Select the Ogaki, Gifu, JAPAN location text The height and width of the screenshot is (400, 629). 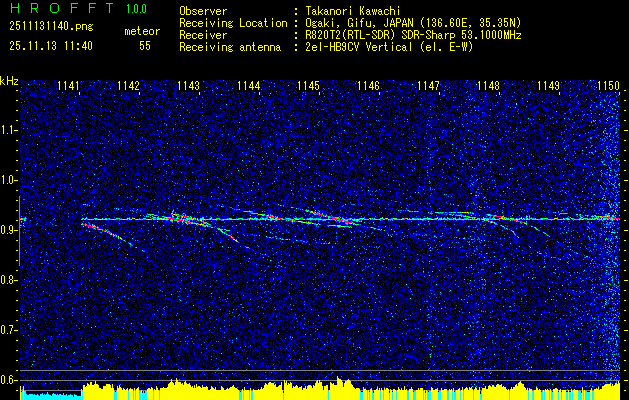coord(413,23)
